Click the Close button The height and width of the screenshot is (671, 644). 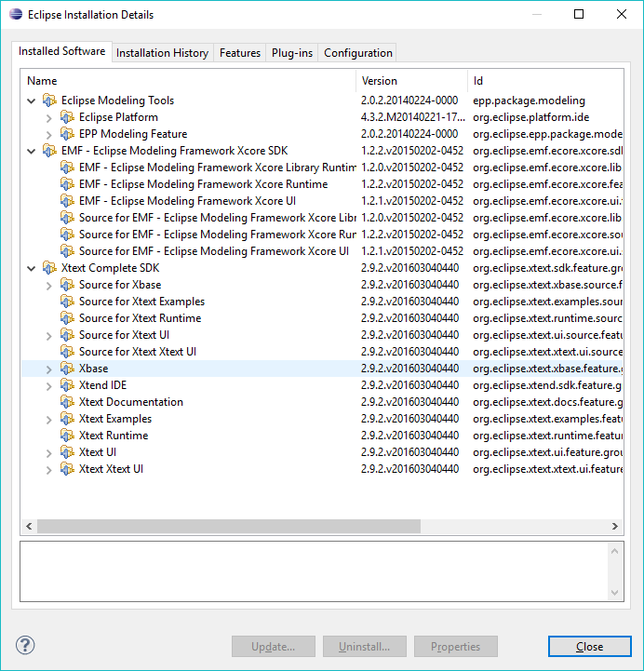click(590, 646)
